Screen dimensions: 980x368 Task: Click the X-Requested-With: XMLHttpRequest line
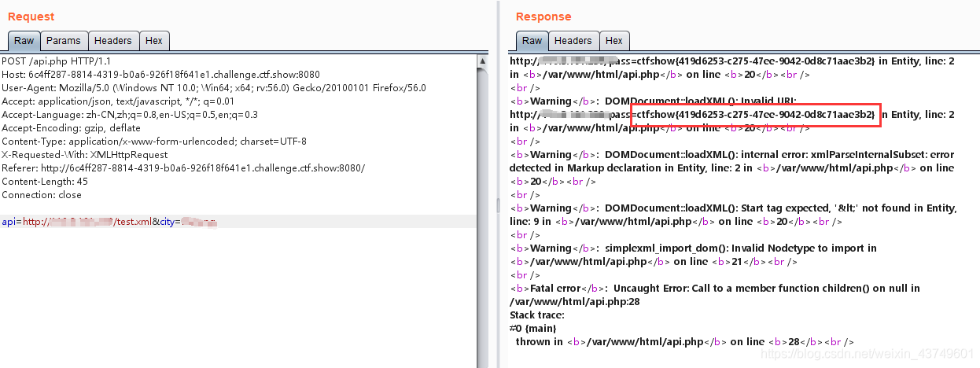(x=93, y=155)
